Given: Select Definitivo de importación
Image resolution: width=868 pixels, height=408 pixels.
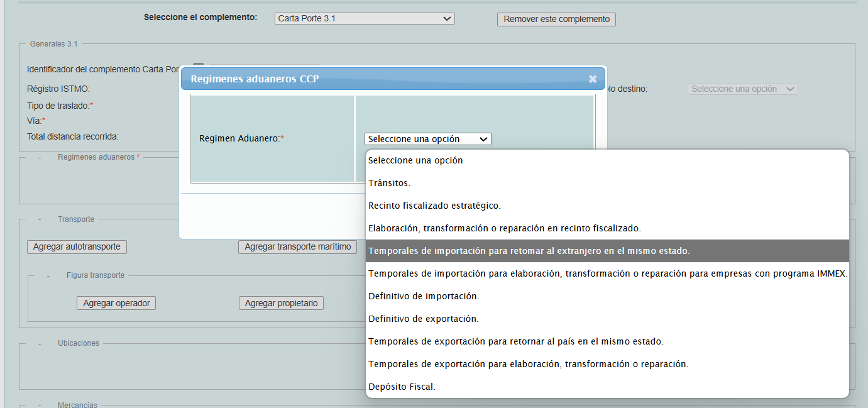Looking at the screenshot, I should (x=424, y=296).
